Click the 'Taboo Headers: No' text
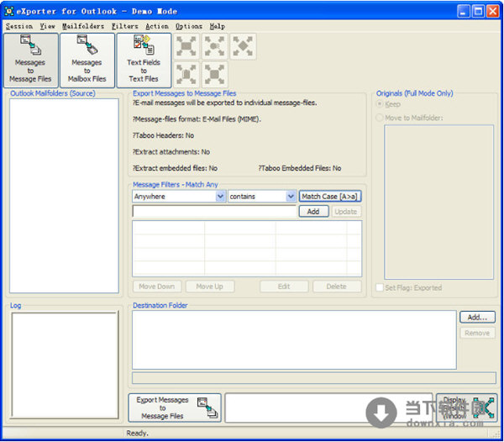This screenshot has height=442, width=504. coord(163,135)
